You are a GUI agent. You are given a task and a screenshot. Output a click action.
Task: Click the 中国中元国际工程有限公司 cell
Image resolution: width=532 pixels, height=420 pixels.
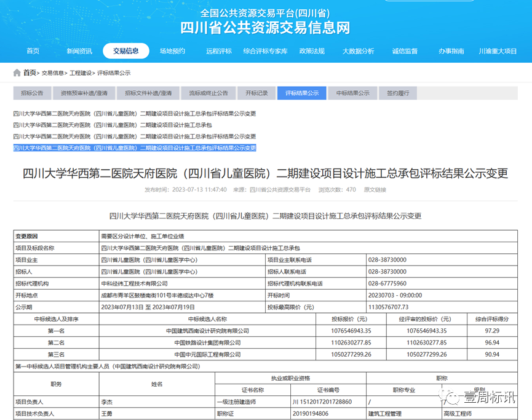(207, 355)
